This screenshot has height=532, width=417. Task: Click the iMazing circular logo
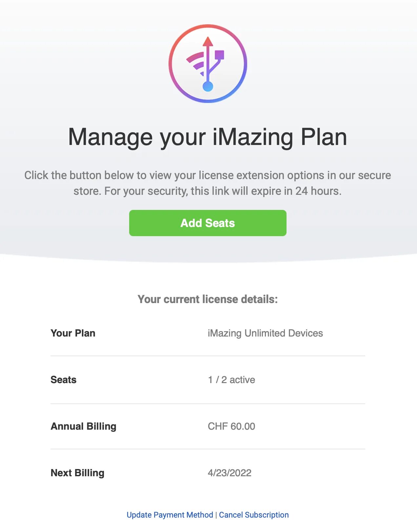pyautogui.click(x=208, y=64)
